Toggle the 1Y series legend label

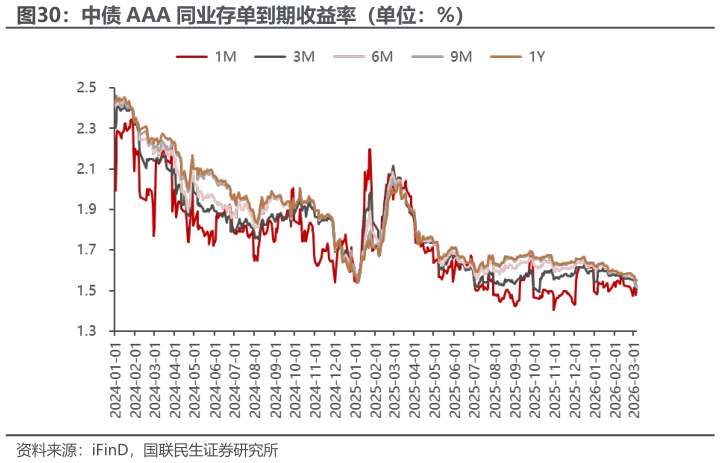point(537,58)
